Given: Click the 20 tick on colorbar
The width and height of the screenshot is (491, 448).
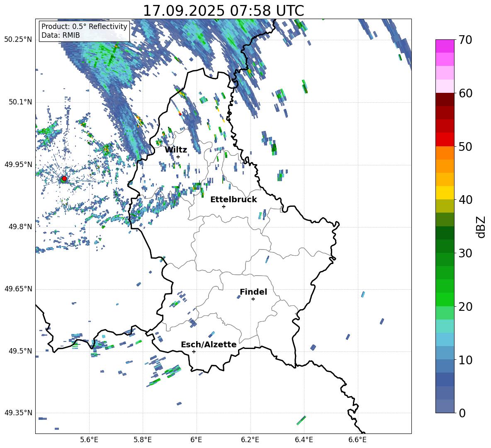Looking at the screenshot, I should pyautogui.click(x=465, y=307).
